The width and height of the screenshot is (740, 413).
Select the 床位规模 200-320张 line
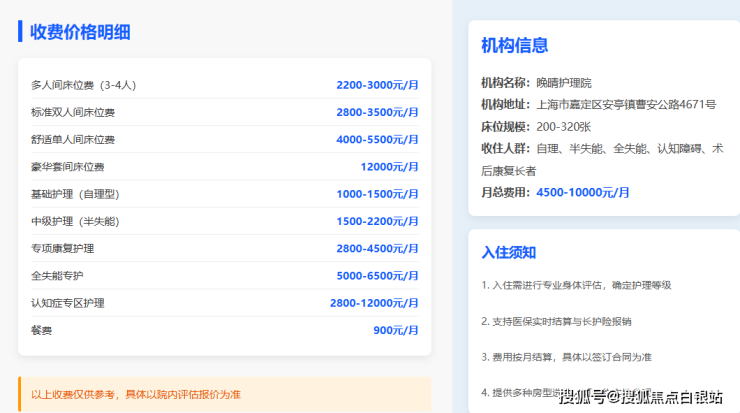point(536,127)
